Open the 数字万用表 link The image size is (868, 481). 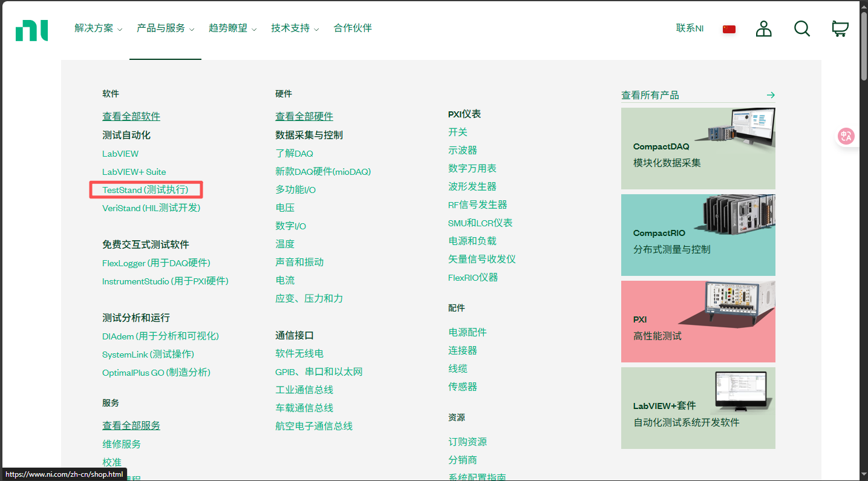[x=472, y=168]
